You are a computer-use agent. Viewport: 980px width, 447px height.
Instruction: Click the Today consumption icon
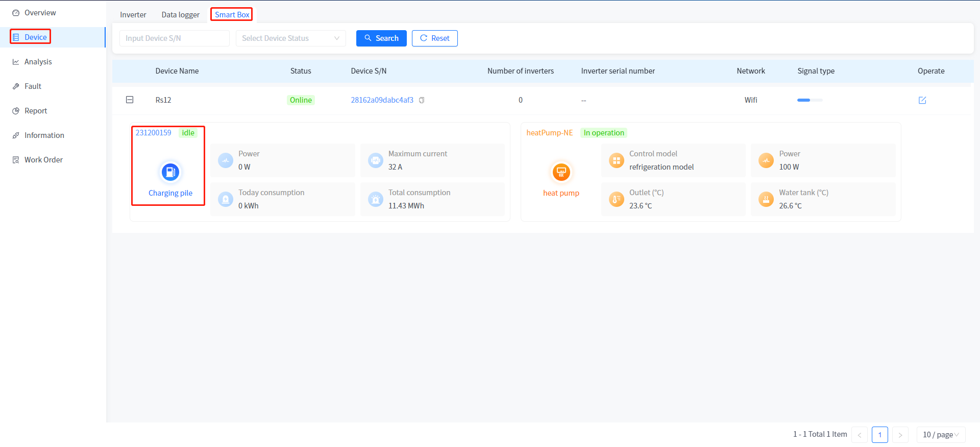[x=226, y=199]
